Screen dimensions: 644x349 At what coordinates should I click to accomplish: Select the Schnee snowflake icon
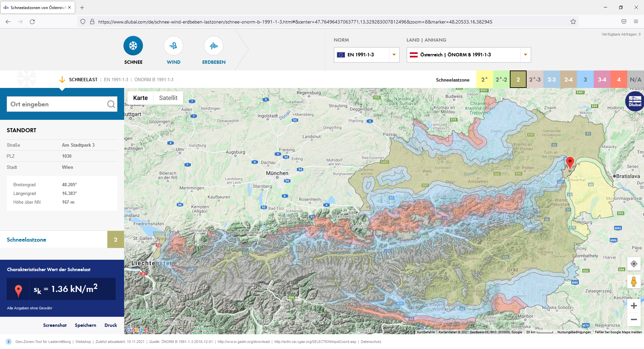[133, 46]
